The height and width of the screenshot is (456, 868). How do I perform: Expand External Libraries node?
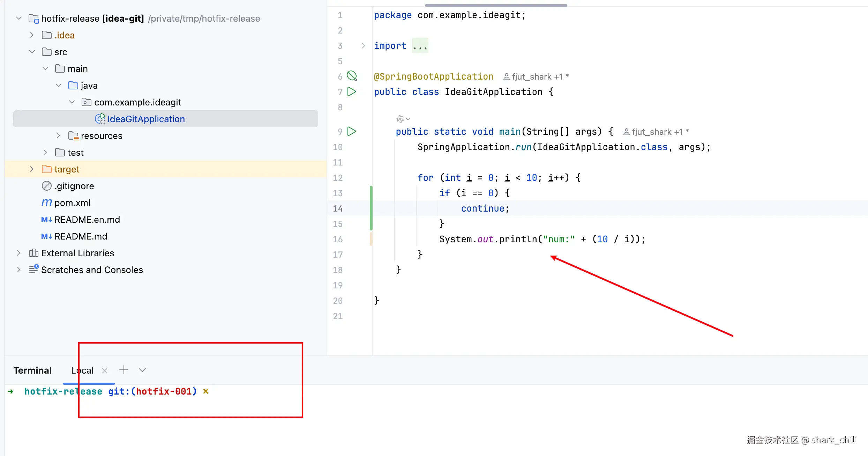(18, 253)
